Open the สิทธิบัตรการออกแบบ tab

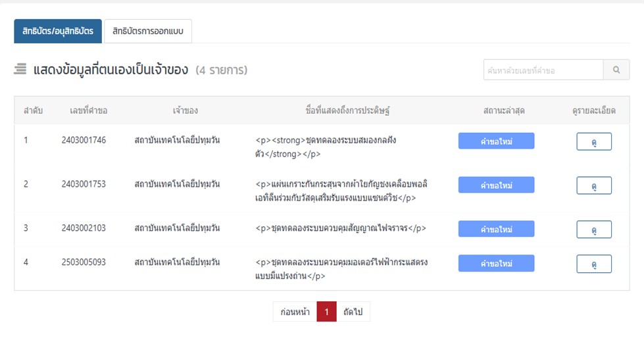click(148, 31)
